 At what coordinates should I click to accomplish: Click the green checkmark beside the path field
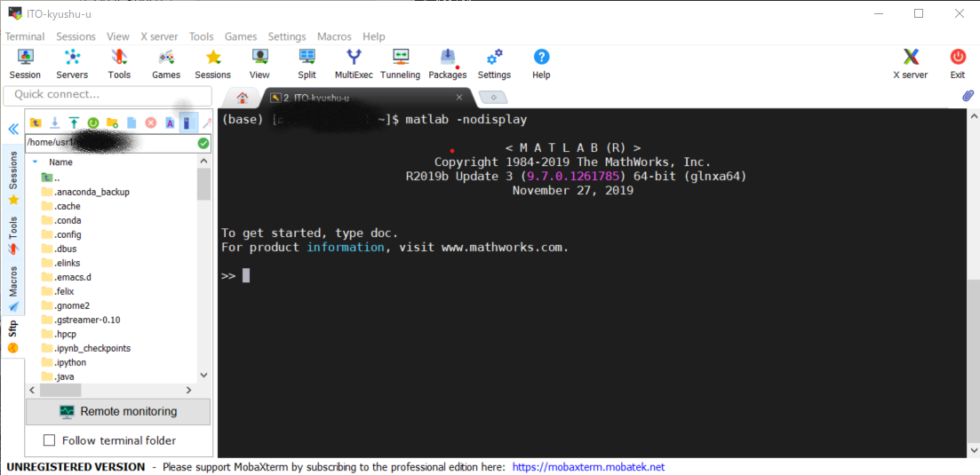pyautogui.click(x=203, y=144)
